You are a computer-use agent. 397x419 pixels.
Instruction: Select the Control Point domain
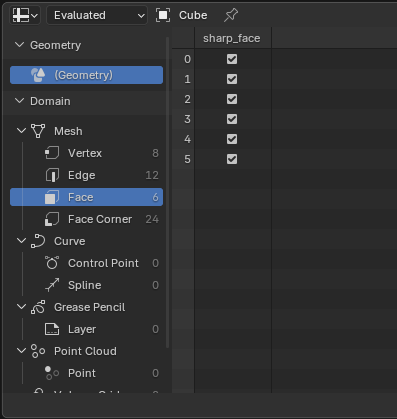click(86, 263)
